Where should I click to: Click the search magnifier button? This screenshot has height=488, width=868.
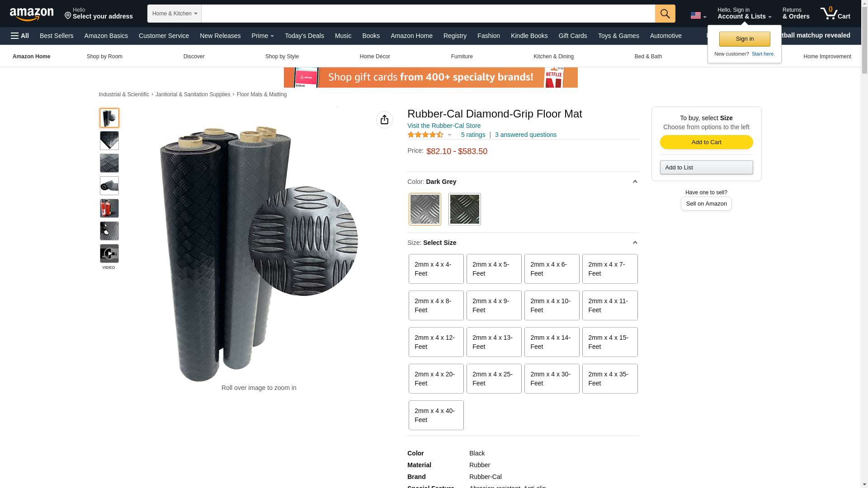tap(665, 14)
